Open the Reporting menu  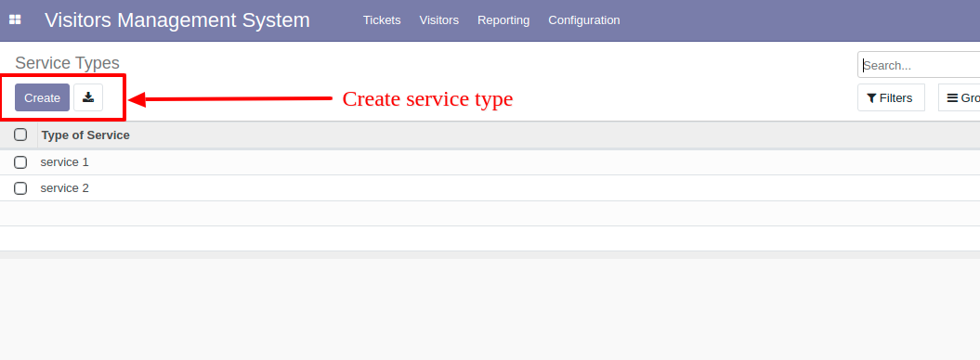click(x=503, y=20)
